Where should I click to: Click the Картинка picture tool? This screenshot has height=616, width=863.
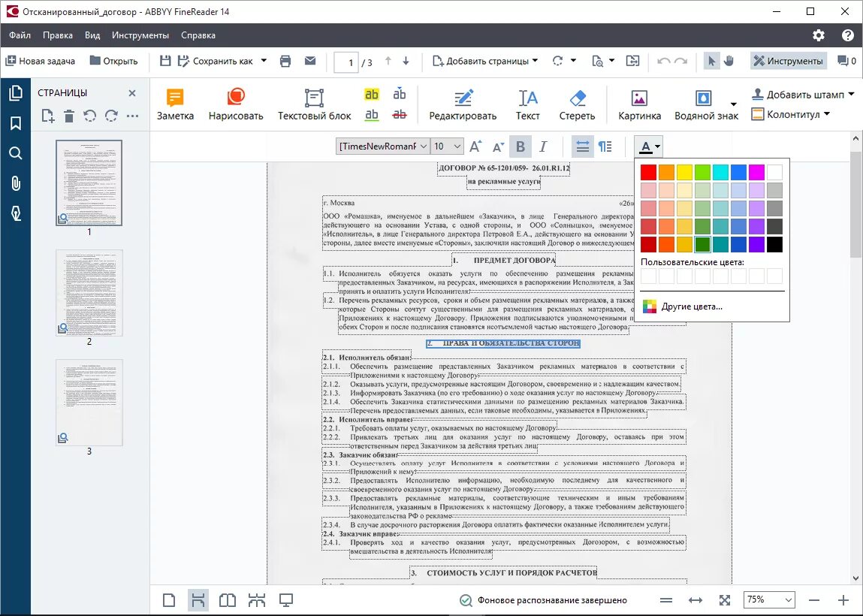[639, 104]
